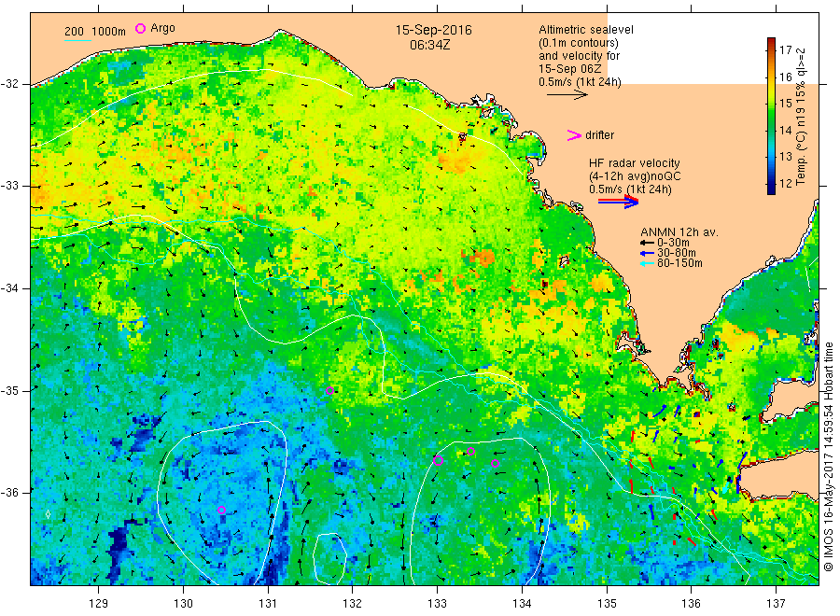Image resolution: width=840 pixels, height=616 pixels.
Task: Click the red and blue HF radar arrows
Action: point(618,202)
